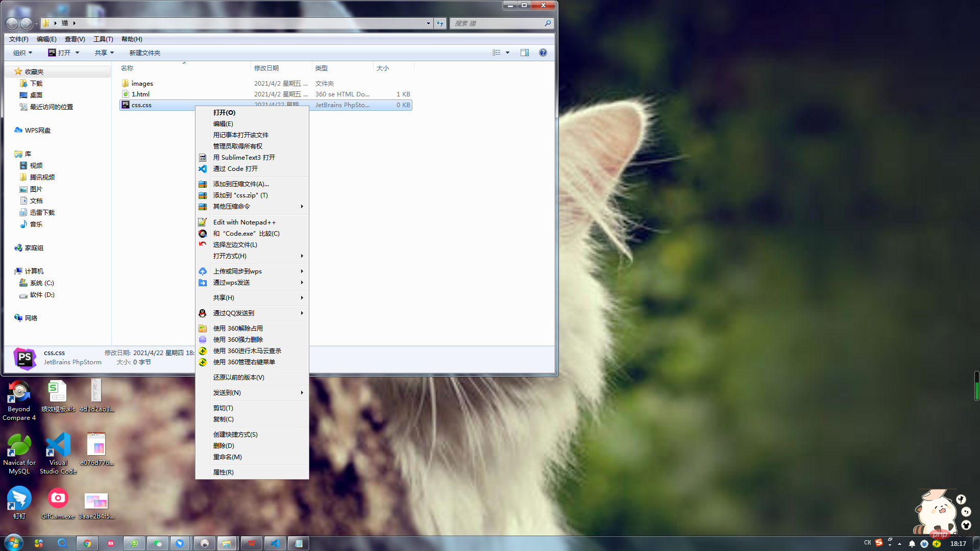This screenshot has height=551, width=980.
Task: Expand '其他压缩命令' submenu arrow
Action: coord(302,206)
